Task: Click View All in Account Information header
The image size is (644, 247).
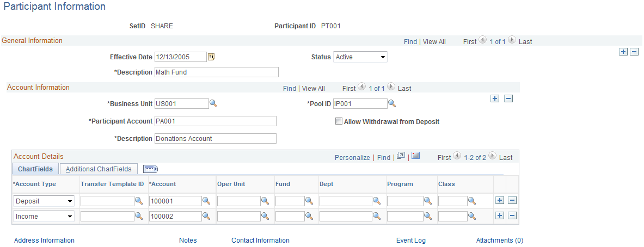Action: point(314,89)
